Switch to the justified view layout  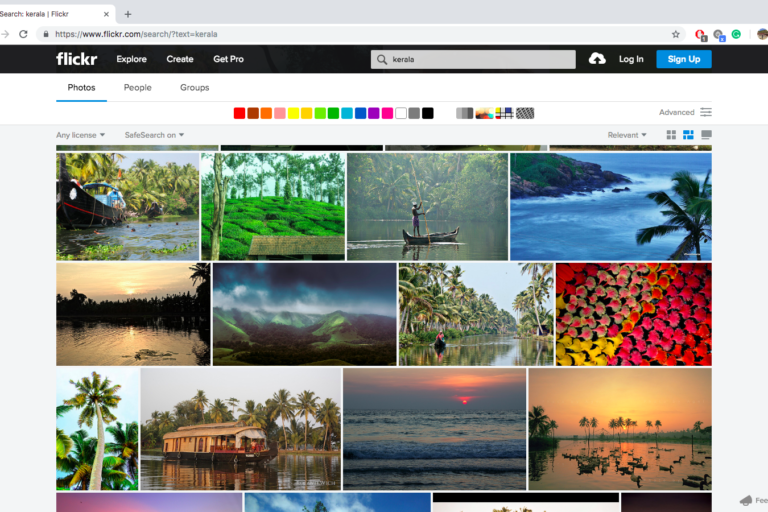tap(688, 135)
